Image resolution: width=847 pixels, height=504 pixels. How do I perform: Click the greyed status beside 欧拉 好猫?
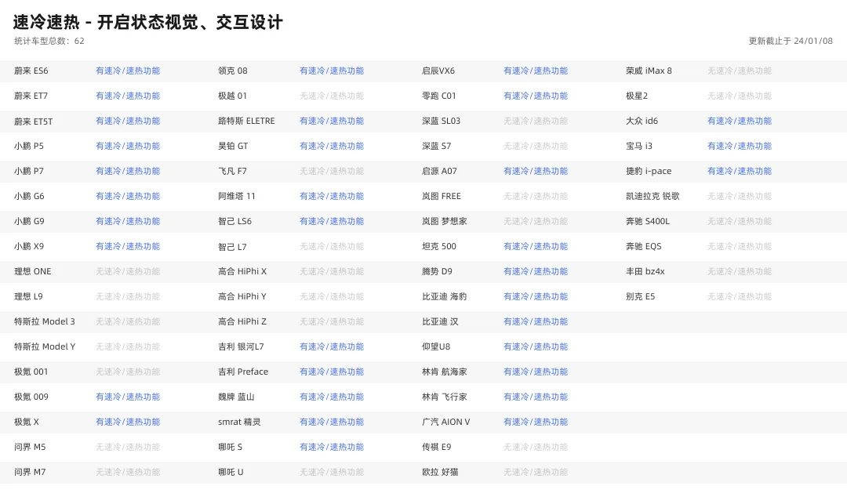click(x=536, y=472)
